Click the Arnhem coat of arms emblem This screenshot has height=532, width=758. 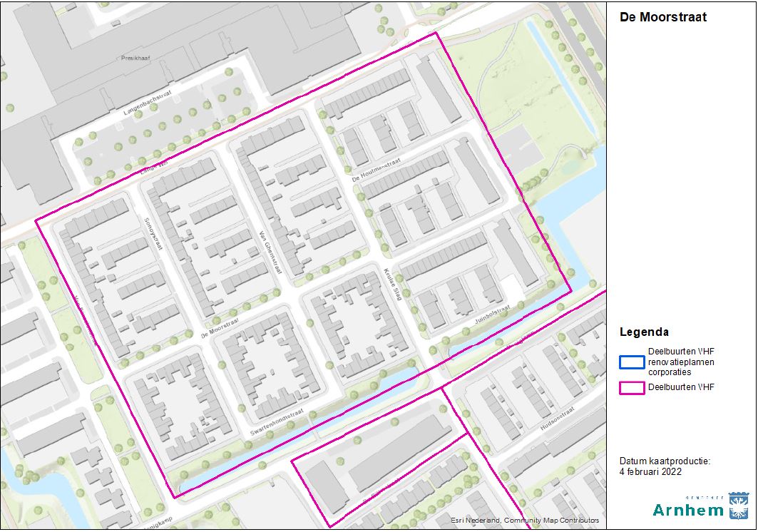(x=738, y=505)
